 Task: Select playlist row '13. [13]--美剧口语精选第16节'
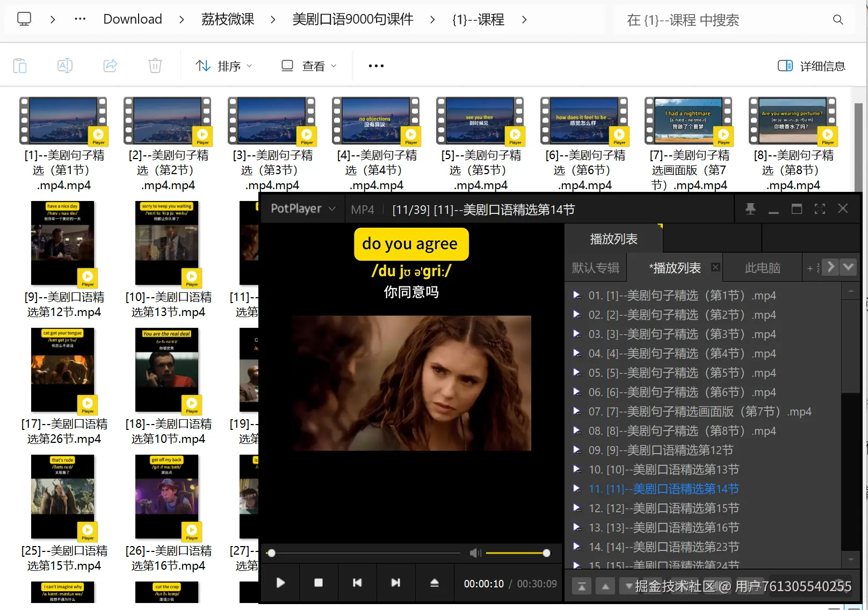click(x=703, y=528)
